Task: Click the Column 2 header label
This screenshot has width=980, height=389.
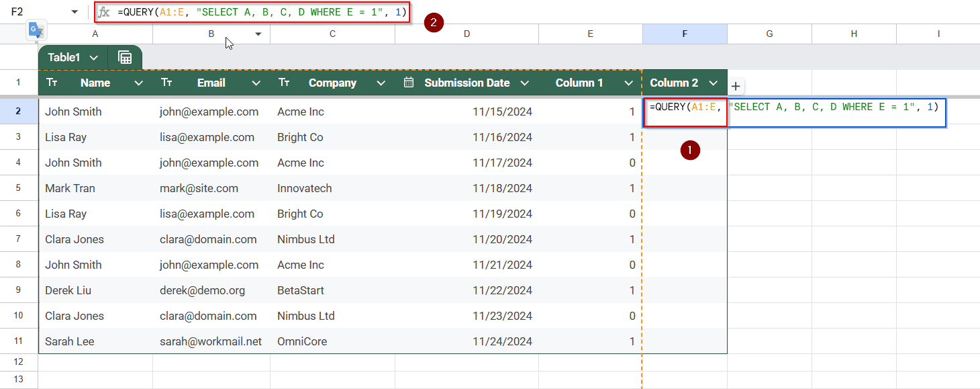Action: [x=674, y=83]
